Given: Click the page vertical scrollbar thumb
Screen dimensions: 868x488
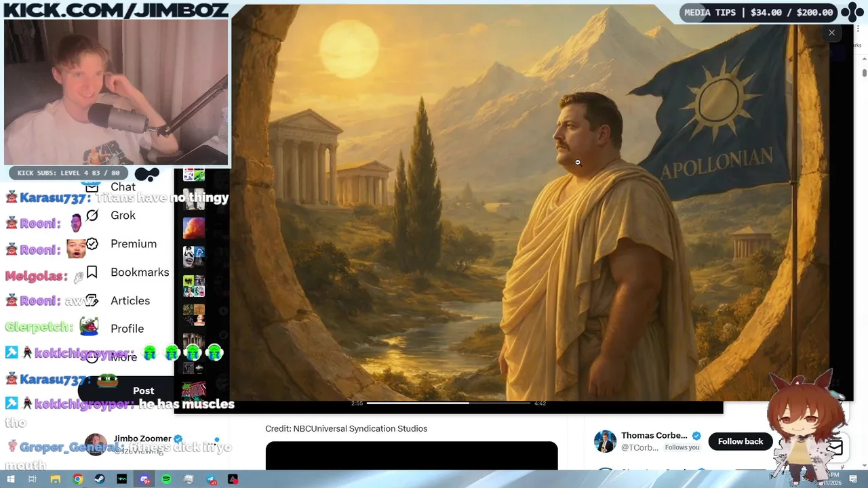Looking at the screenshot, I should coord(865,73).
